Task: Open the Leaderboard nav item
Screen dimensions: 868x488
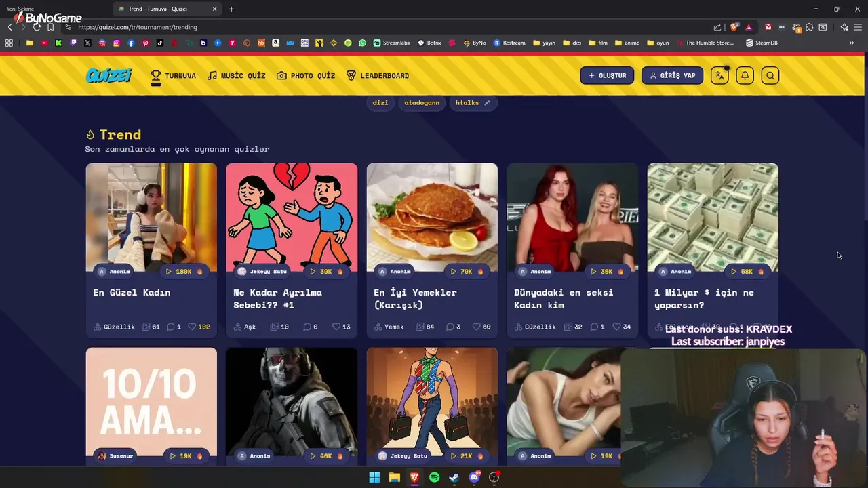Action: (x=378, y=75)
